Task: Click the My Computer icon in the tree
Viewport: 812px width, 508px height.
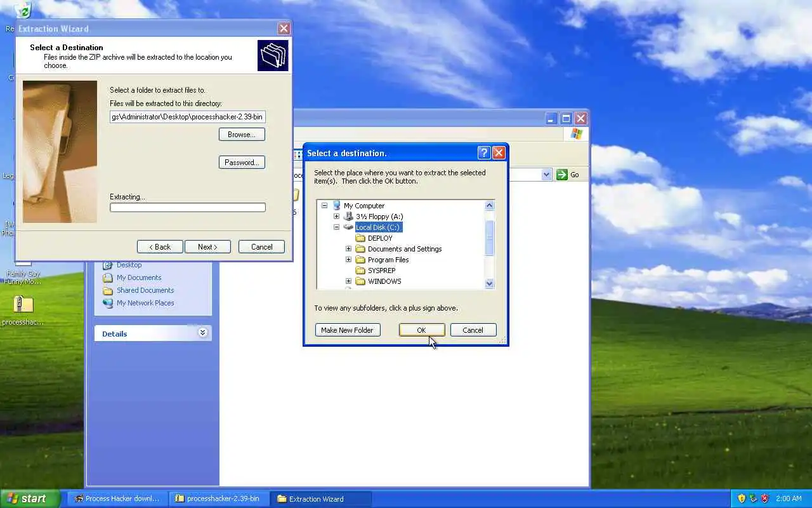Action: 336,205
